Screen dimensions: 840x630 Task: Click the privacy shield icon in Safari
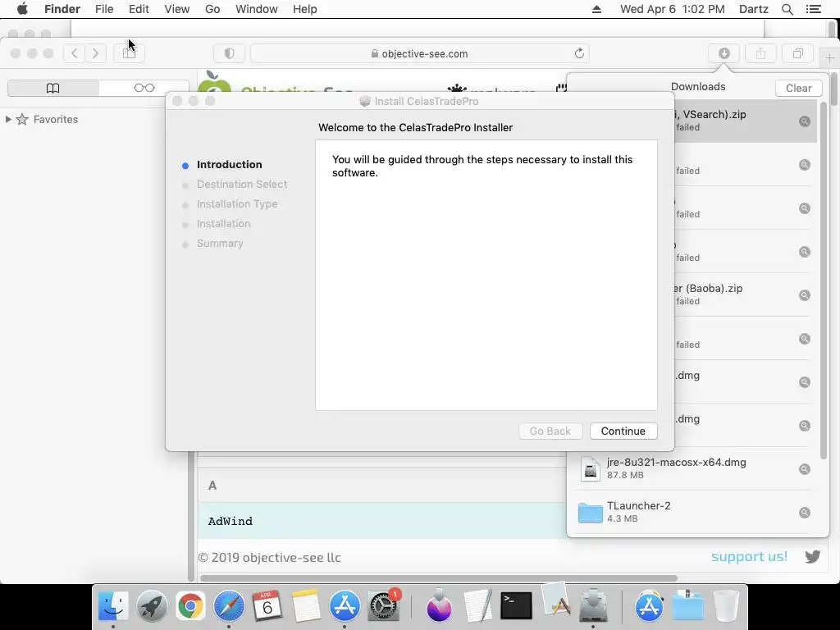click(x=230, y=53)
